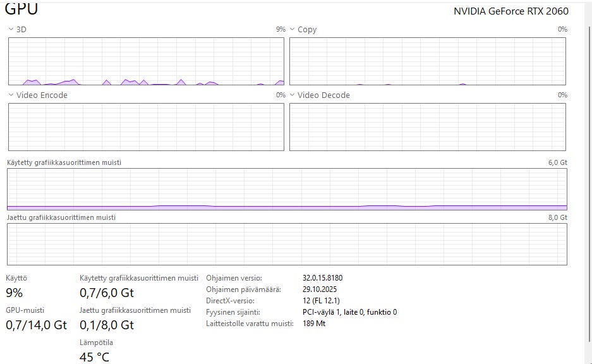This screenshot has height=364, width=592.
Task: Open the 3D engine dropdown chevron
Action: click(x=11, y=30)
